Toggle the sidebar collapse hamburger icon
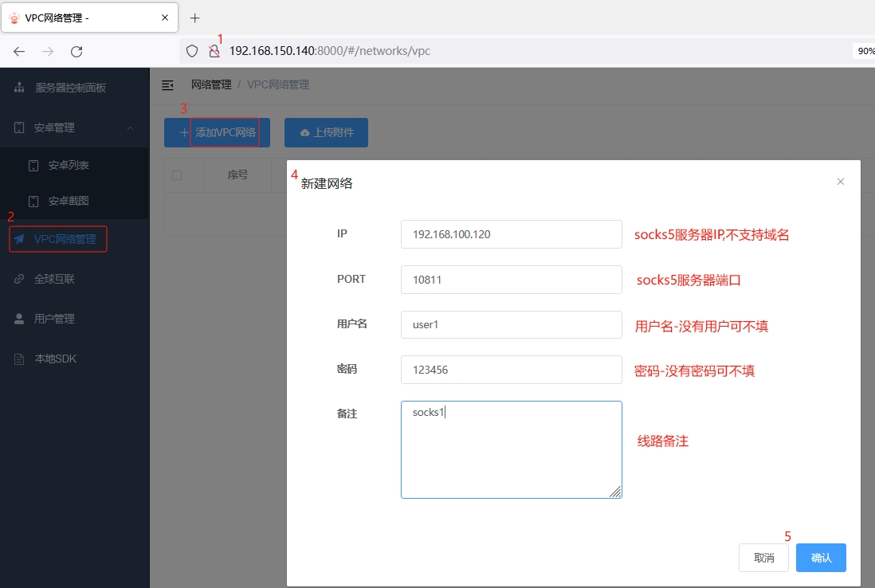 [x=167, y=84]
